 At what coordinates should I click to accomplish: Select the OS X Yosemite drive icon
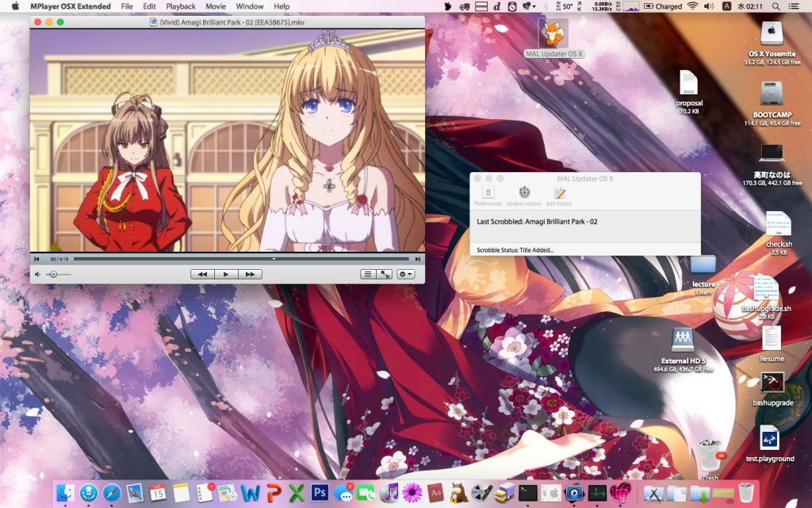[772, 33]
